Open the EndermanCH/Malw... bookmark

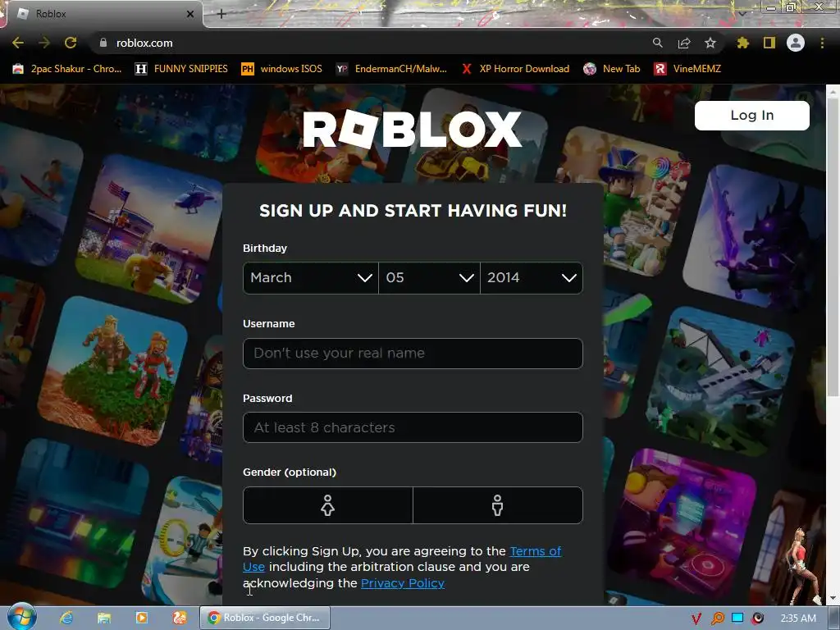pos(391,69)
